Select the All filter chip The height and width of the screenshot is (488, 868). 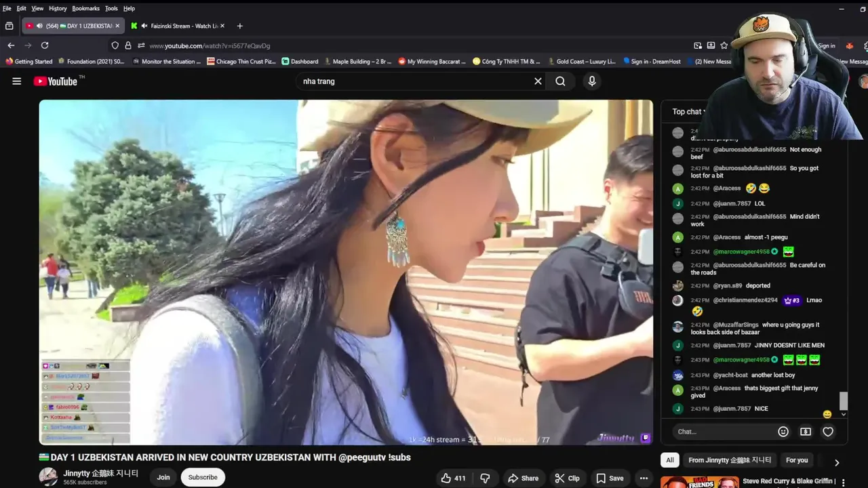(x=670, y=460)
